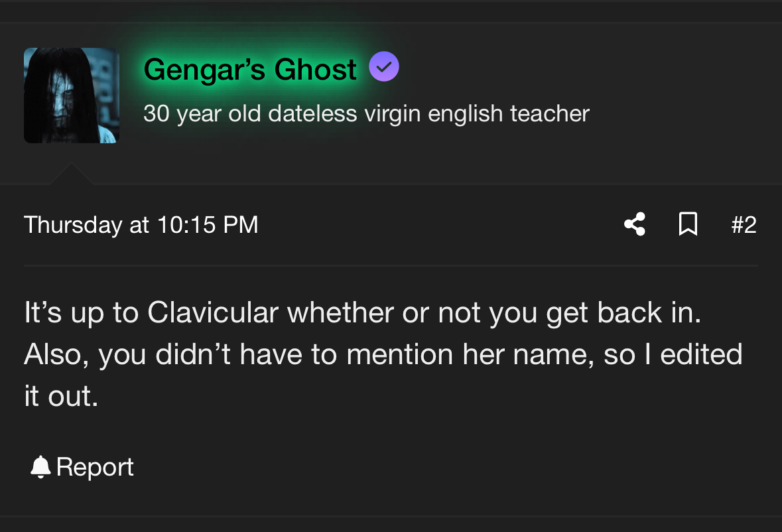Viewport: 782px width, 532px height.
Task: Open Gengar's Ghost avatar image
Action: pyautogui.click(x=72, y=96)
